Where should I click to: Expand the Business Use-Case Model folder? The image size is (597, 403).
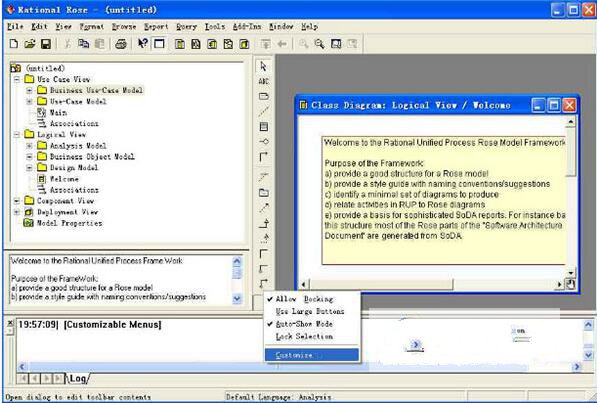pyautogui.click(x=29, y=91)
